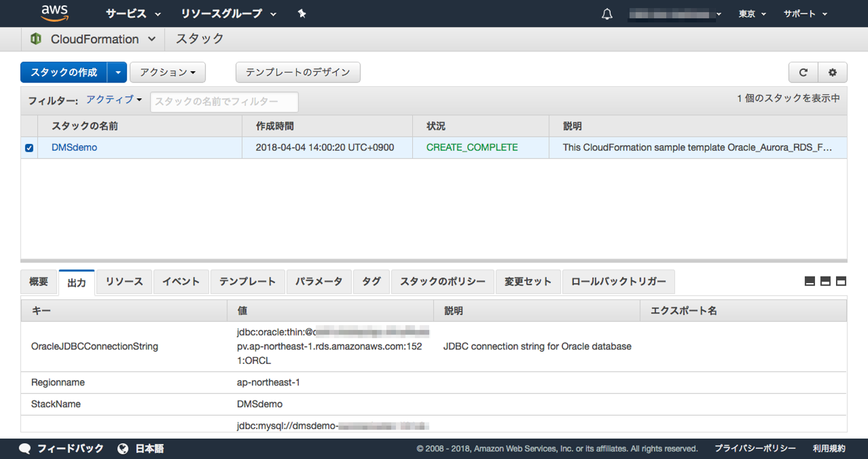Viewport: 868px width, 459px height.
Task: Open the notifications bell icon
Action: pos(607,14)
